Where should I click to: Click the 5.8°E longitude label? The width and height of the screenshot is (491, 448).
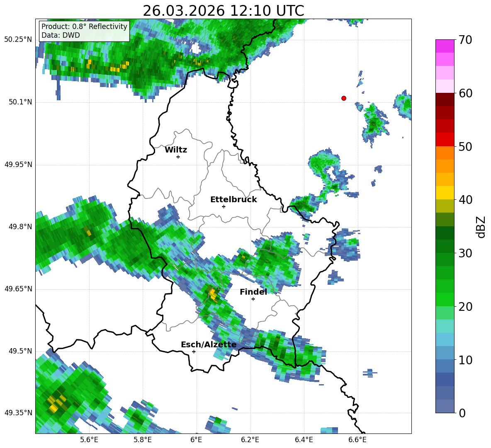143,440
